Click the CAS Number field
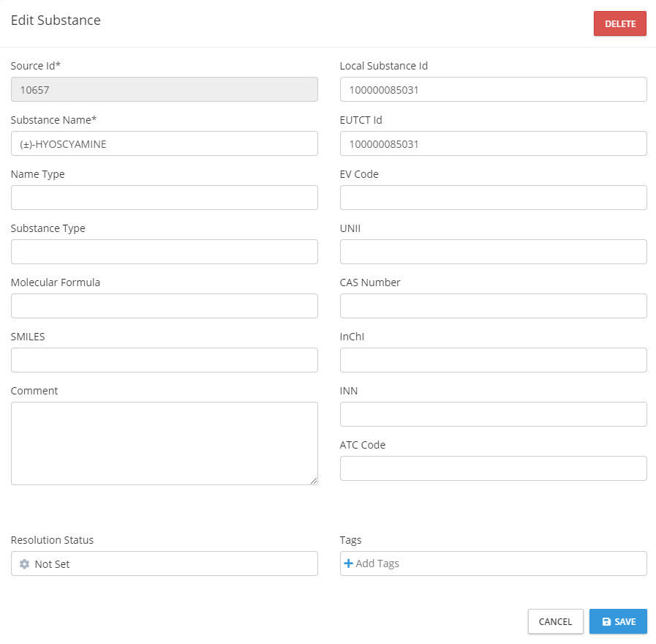 coord(493,306)
